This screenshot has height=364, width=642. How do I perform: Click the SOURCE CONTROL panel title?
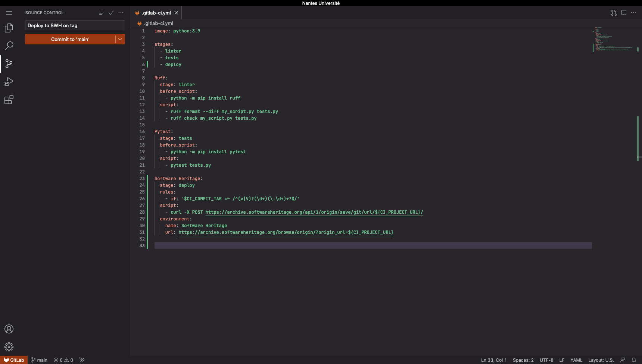44,13
